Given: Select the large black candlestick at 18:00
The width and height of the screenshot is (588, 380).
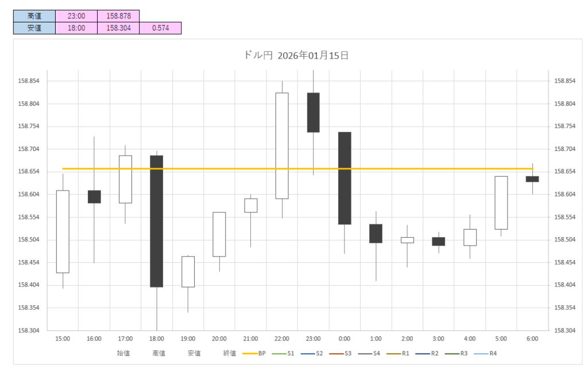Looking at the screenshot, I should 157,221.
